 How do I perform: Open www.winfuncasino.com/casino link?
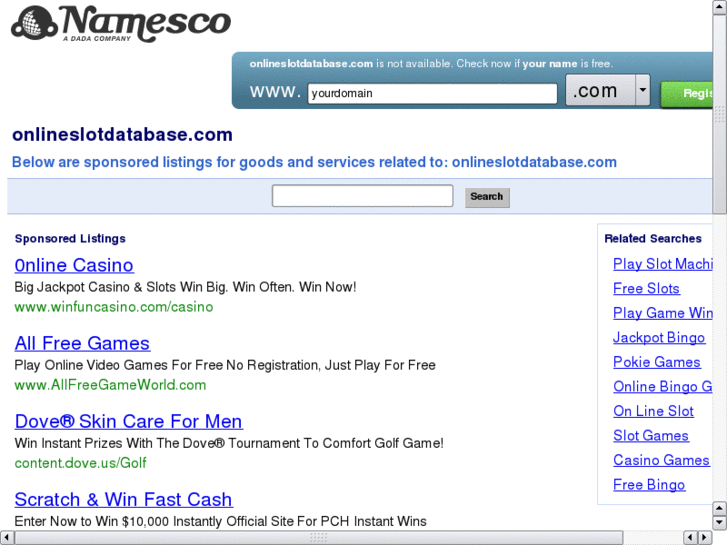[x=114, y=307]
